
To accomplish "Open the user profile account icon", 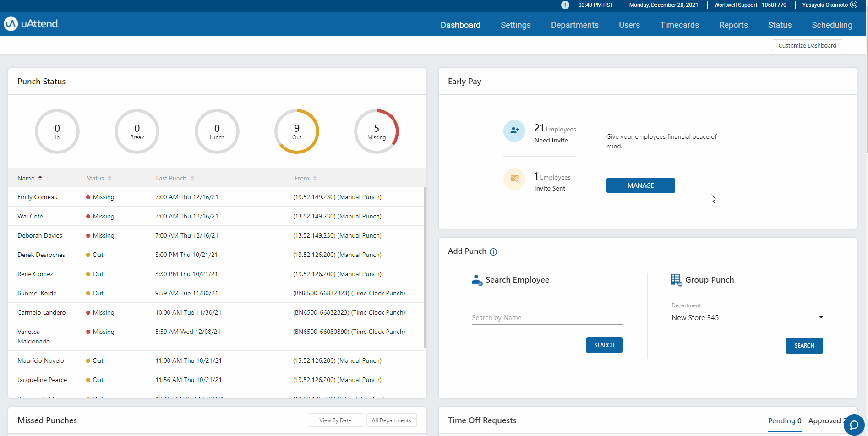I will tap(854, 5).
